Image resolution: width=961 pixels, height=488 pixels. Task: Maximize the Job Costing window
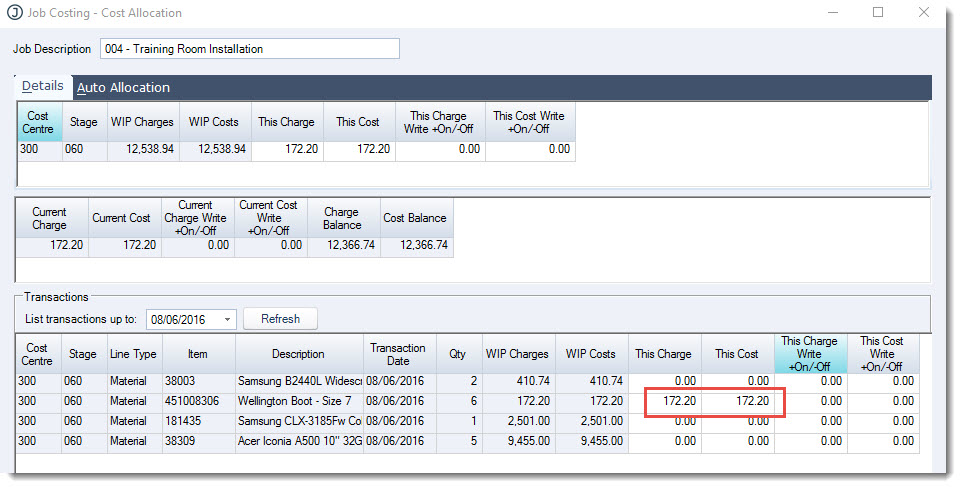(x=878, y=12)
